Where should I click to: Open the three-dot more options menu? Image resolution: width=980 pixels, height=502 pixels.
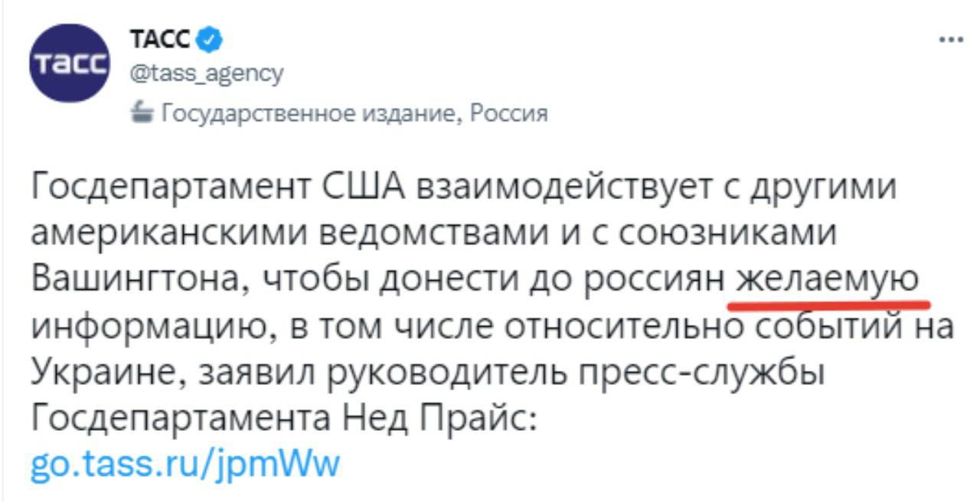[x=950, y=40]
